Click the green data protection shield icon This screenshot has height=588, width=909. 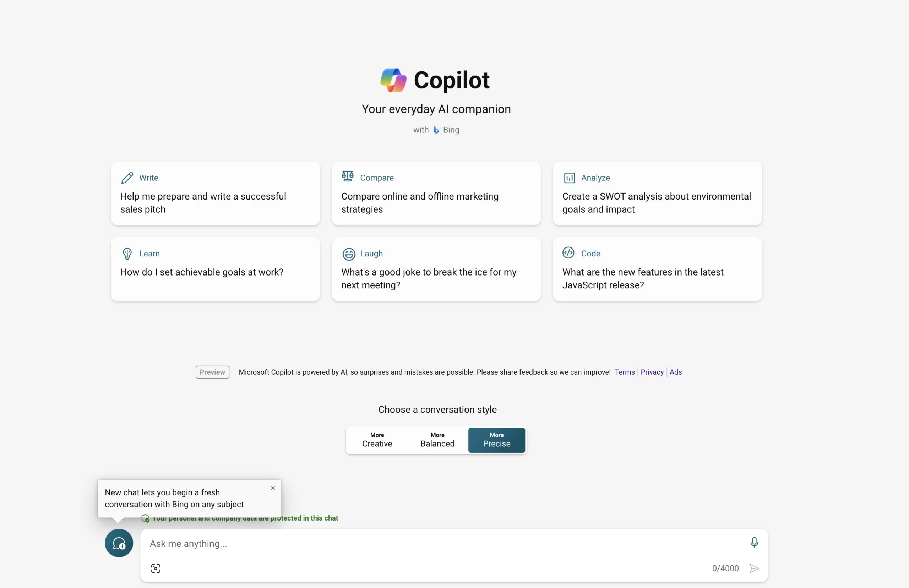tap(146, 518)
